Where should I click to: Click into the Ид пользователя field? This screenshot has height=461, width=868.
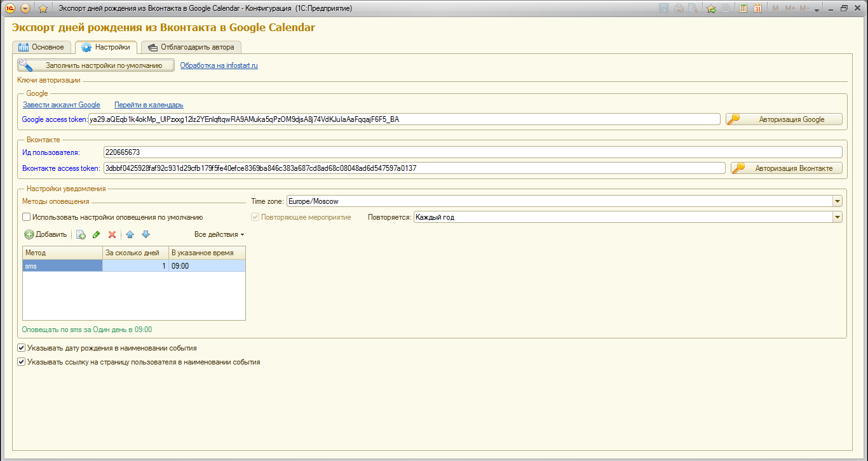[x=472, y=152]
